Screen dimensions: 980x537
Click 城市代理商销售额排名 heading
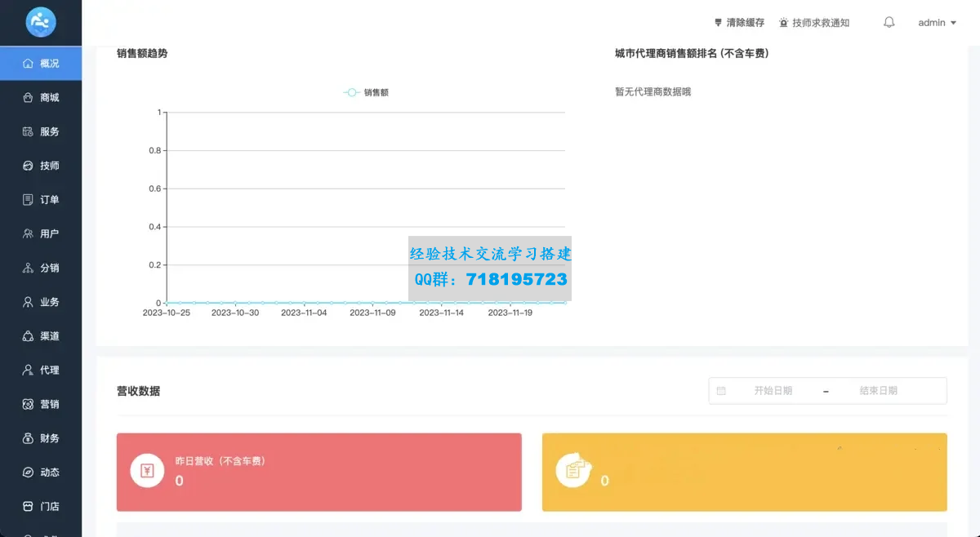(x=692, y=53)
